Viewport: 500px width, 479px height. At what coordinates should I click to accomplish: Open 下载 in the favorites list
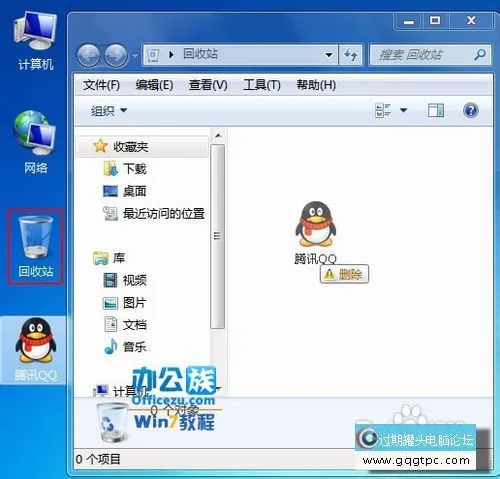[x=125, y=169]
